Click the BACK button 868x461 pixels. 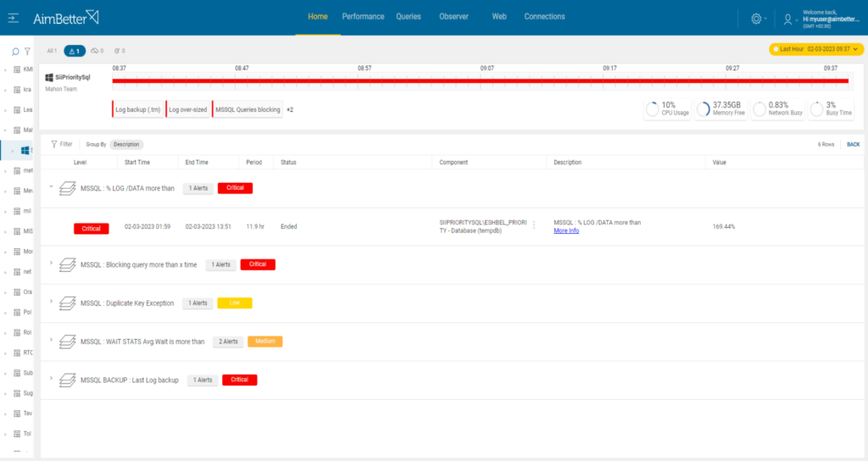(x=853, y=144)
